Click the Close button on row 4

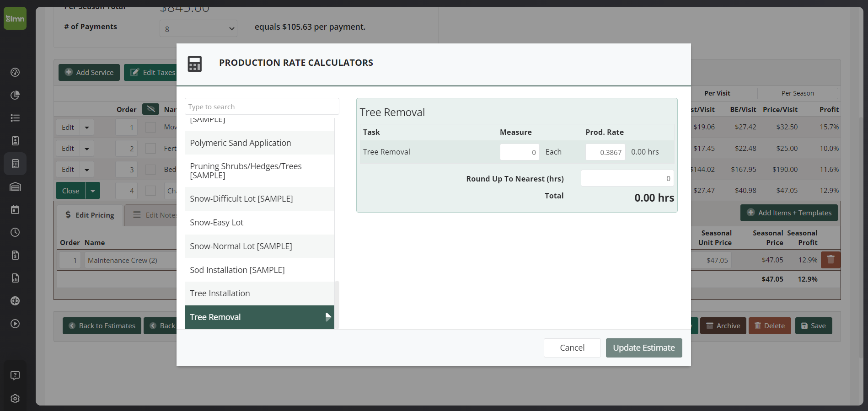tap(70, 191)
